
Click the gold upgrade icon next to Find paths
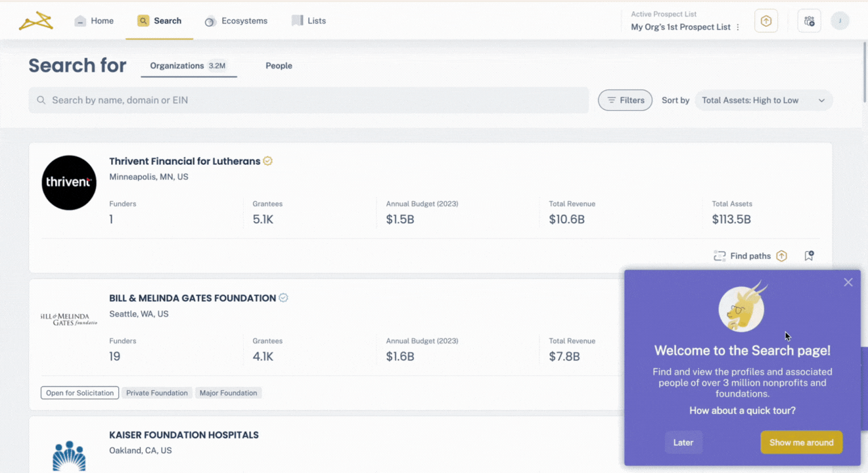781,256
